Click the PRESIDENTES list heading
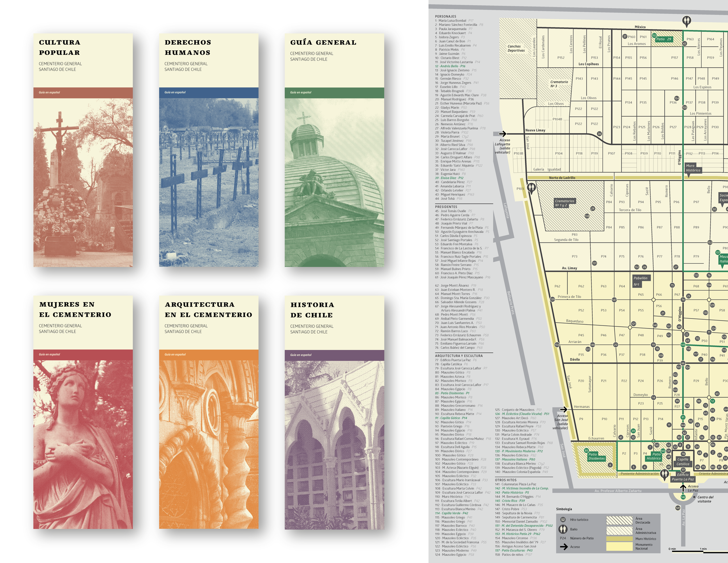The width and height of the screenshot is (728, 563). point(446,207)
